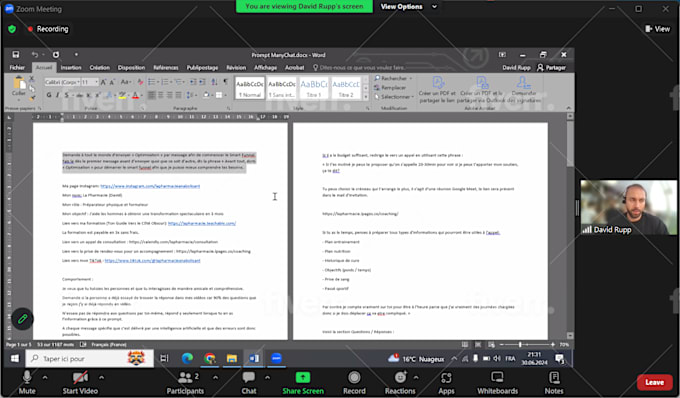Toggle show paragraph marks (¶)
The height and width of the screenshot is (398, 680).
(226, 82)
